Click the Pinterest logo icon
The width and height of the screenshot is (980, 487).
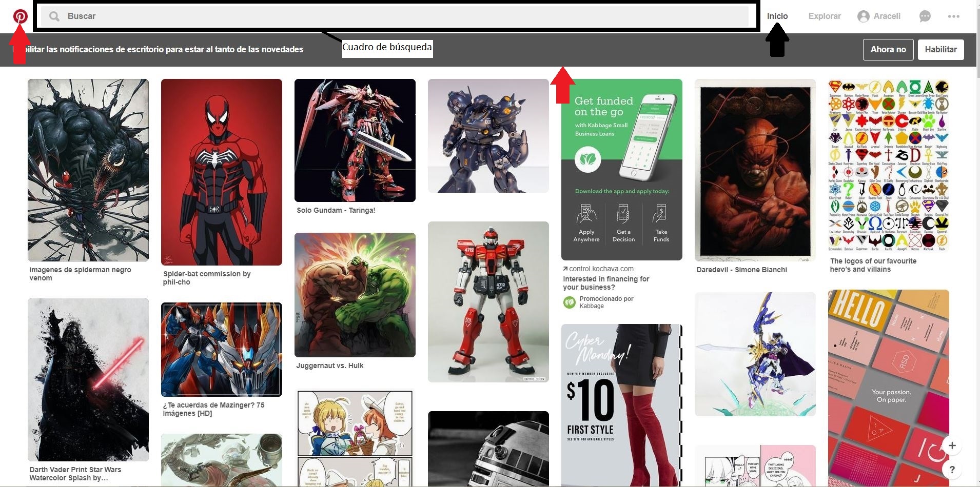[x=20, y=16]
